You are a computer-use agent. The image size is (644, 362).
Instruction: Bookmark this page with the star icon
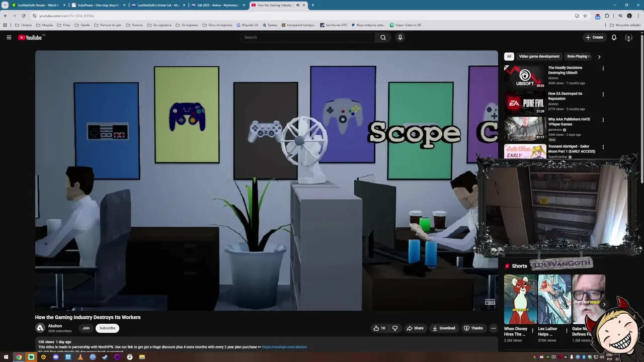click(585, 16)
